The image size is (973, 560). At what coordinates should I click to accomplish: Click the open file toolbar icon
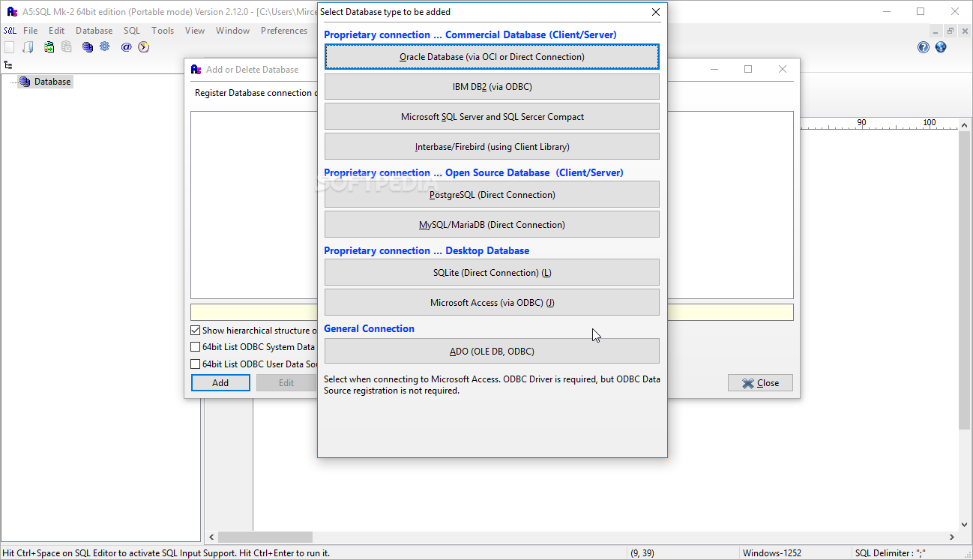[28, 46]
